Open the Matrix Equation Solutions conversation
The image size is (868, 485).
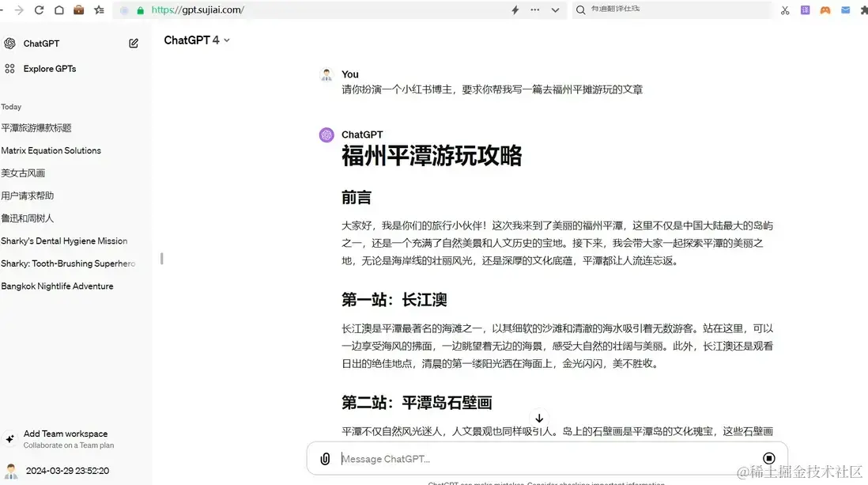[x=51, y=150]
